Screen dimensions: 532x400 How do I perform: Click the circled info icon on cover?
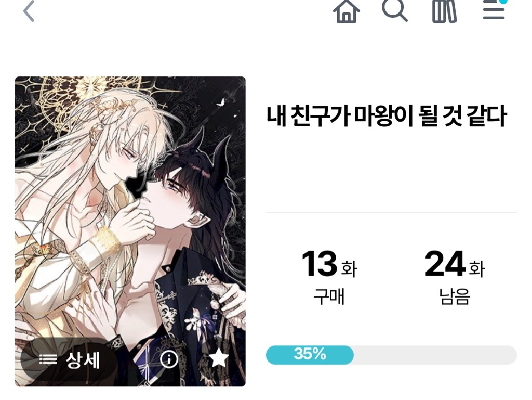169,358
